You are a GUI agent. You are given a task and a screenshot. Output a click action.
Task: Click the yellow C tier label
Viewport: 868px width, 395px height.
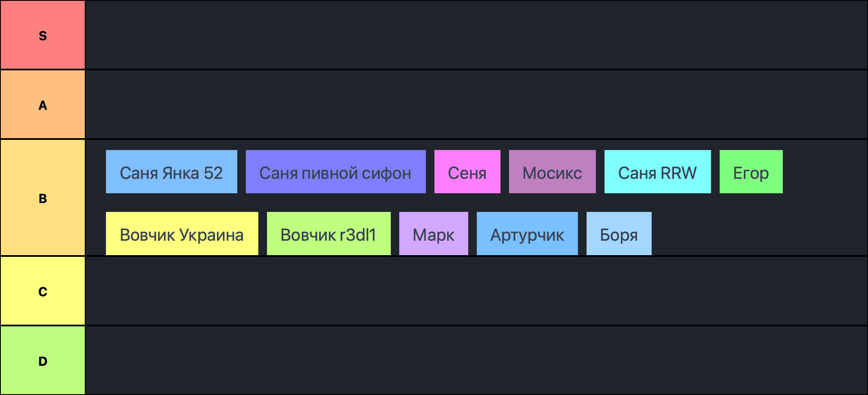[42, 291]
